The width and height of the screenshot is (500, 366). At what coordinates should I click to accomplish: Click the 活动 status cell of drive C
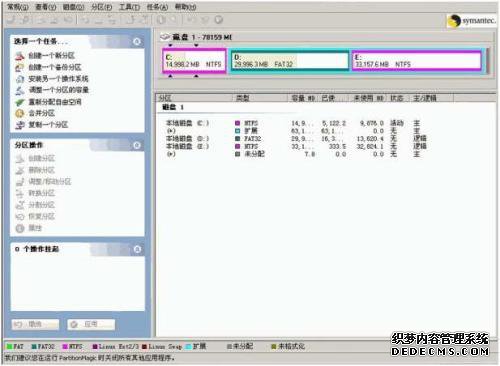[397, 123]
